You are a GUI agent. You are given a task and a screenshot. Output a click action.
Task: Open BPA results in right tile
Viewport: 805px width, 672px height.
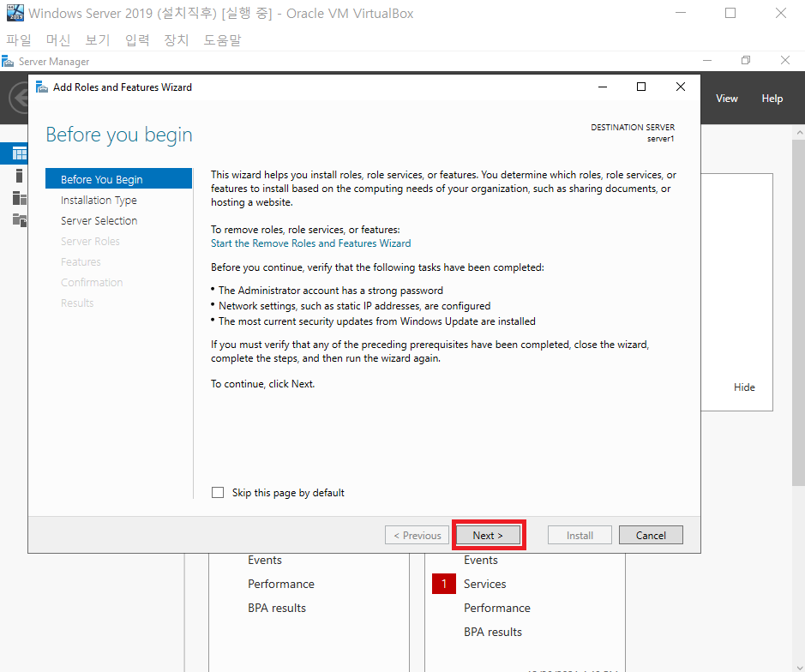pyautogui.click(x=493, y=632)
